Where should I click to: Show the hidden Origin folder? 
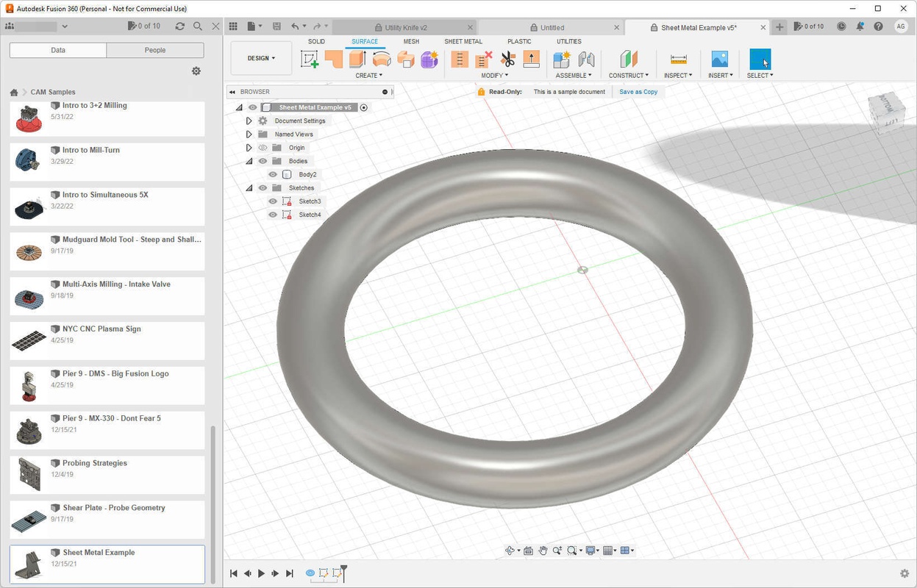[263, 148]
